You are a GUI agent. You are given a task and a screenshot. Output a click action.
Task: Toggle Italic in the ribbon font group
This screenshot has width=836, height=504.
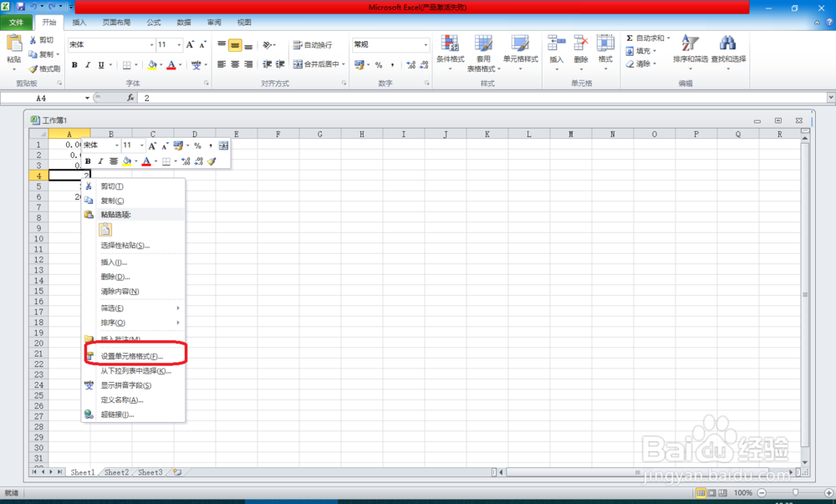click(88, 65)
